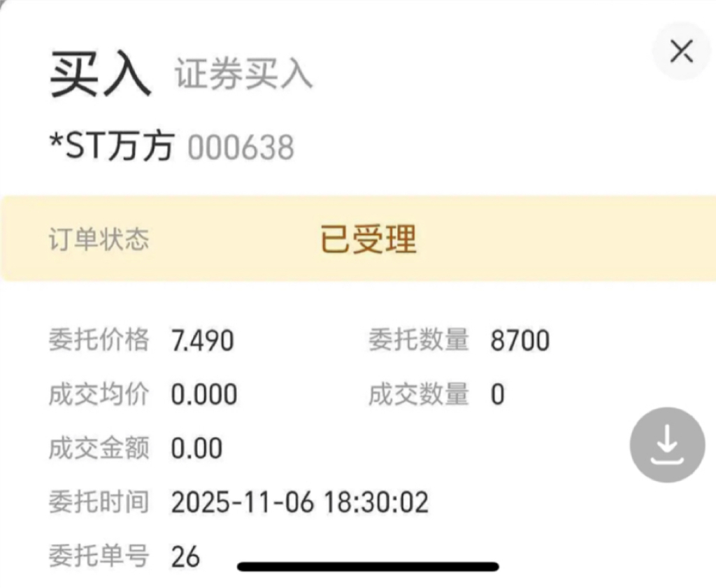Select the 买入 heading
Image resolution: width=716 pixels, height=588 pixels.
coord(101,73)
